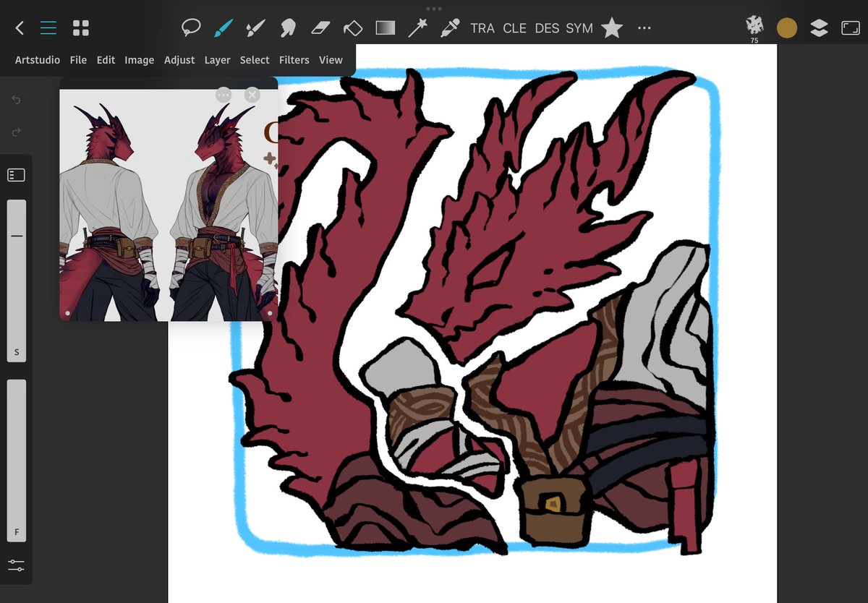The image size is (868, 603).
Task: Open the Layers panel icon
Action: click(819, 28)
